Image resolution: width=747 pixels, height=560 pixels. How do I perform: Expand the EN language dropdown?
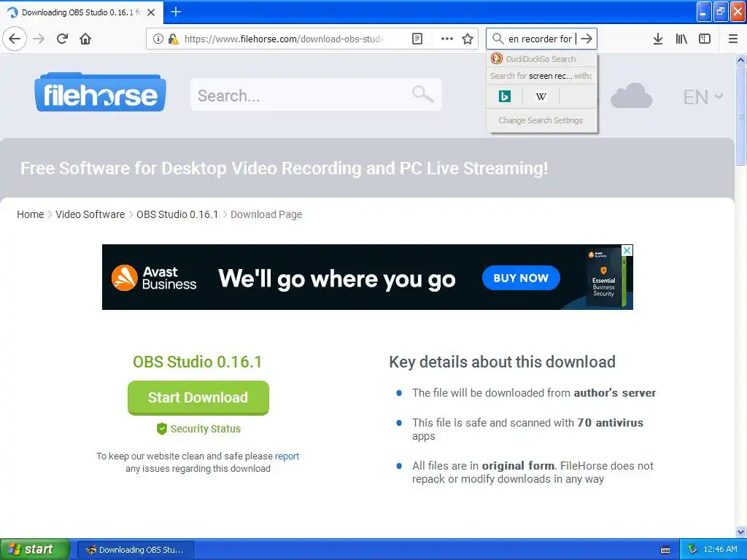point(703,97)
